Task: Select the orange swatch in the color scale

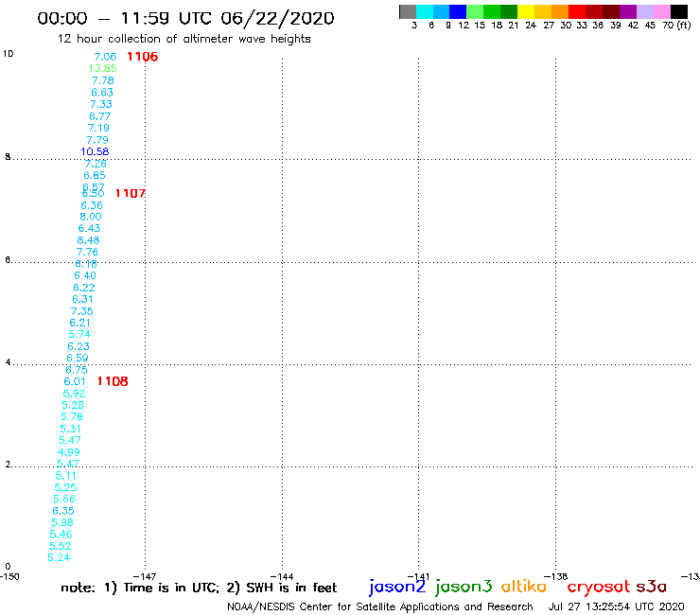Action: tap(560, 11)
